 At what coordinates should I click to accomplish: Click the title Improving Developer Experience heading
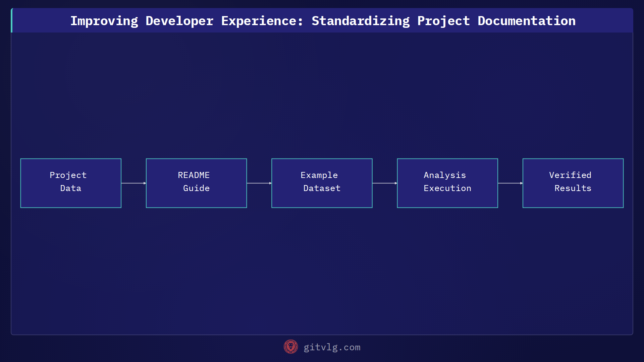[x=323, y=21]
